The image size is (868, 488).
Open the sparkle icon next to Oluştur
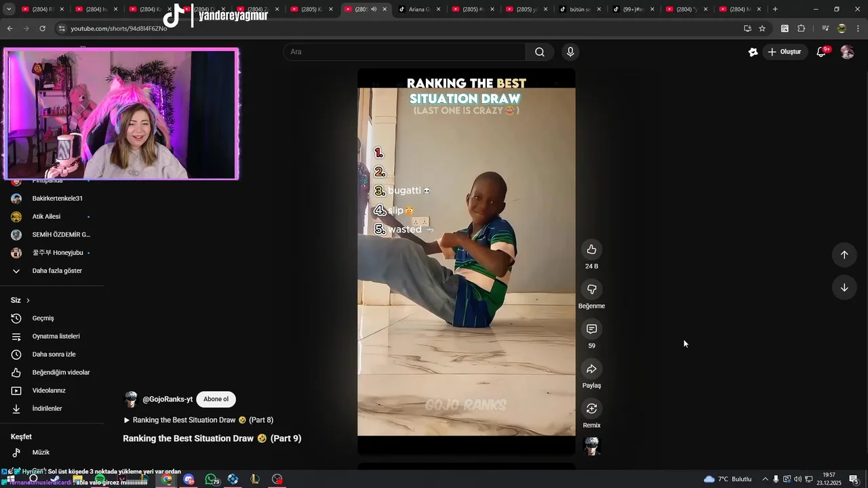coord(753,52)
